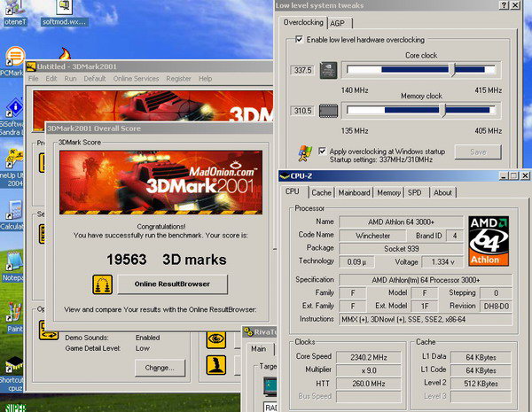Screen dimensions: 532x412
Task: Toggle Apply overclocking at Windows startup
Action: tap(322, 151)
